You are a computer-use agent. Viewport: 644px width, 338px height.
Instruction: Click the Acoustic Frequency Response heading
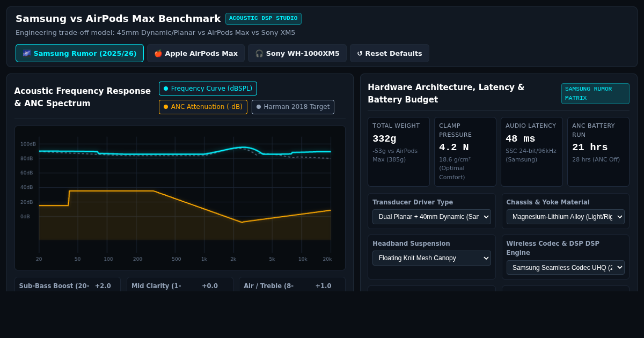(x=83, y=97)
